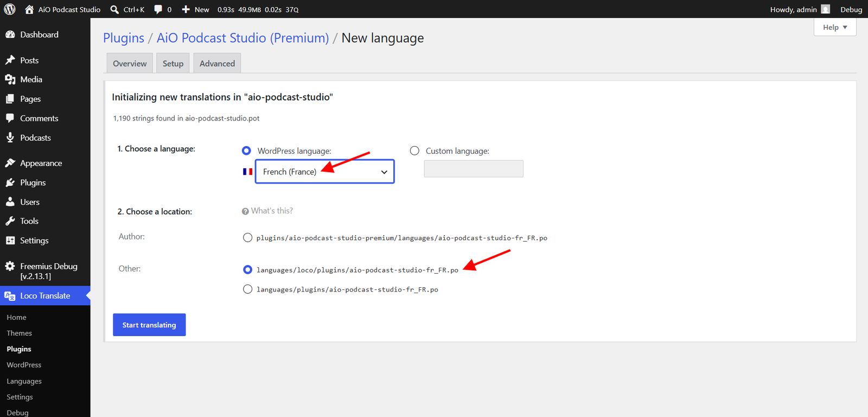Screen dimensions: 868x417
Task: Open the New content admin bar menu
Action: (195, 9)
